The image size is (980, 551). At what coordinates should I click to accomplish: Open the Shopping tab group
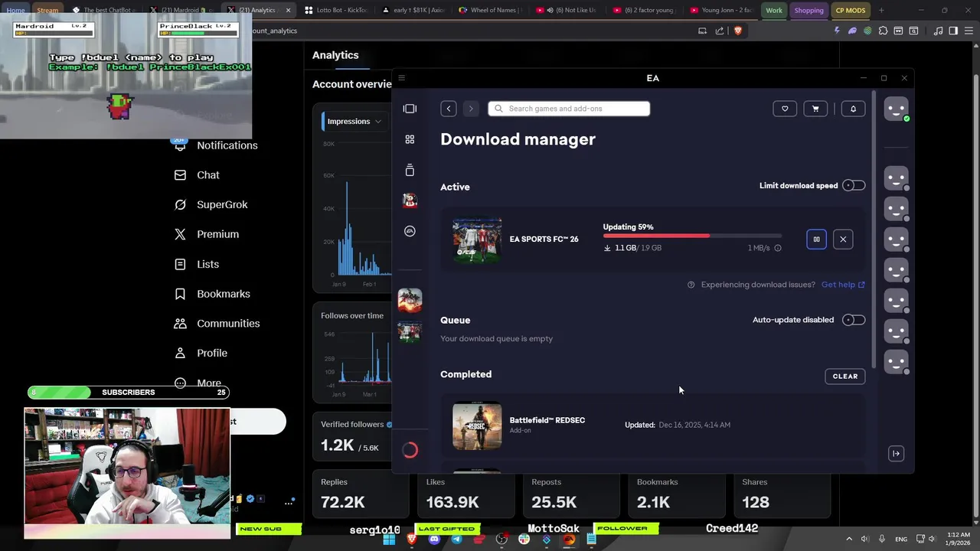click(x=808, y=11)
